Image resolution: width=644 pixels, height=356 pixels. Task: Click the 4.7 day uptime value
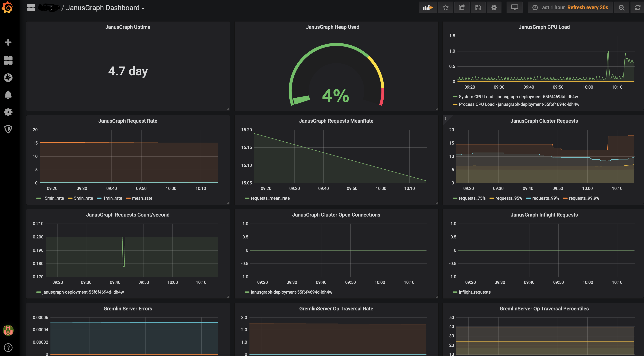coord(128,71)
